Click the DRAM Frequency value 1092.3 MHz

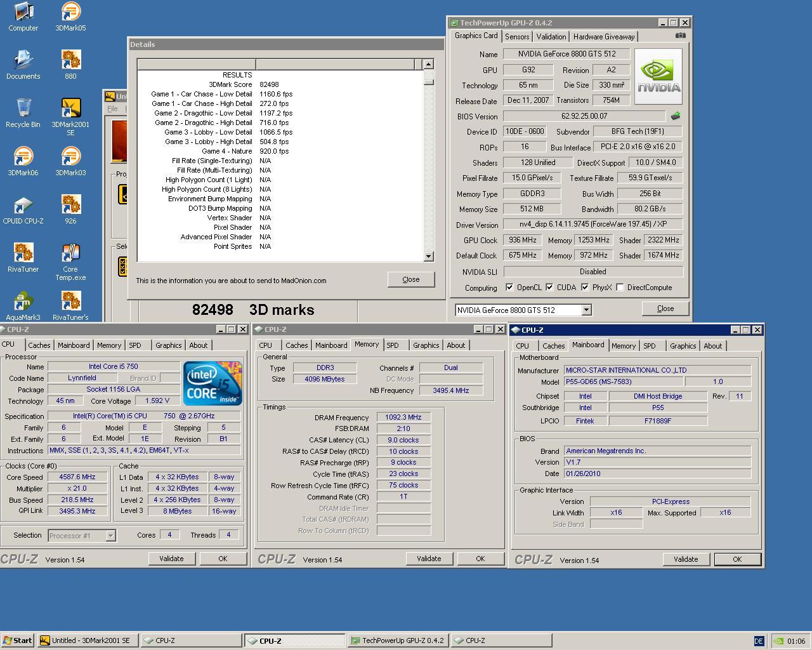click(403, 417)
